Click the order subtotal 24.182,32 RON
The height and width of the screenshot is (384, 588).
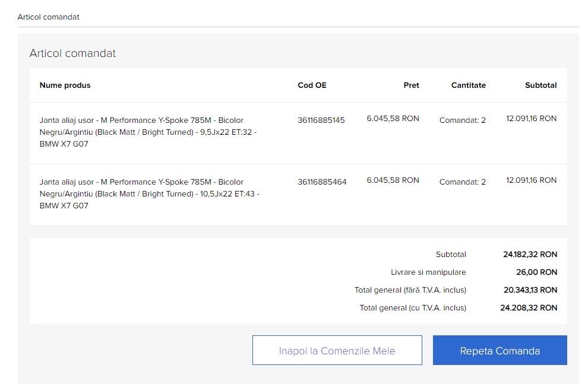(x=530, y=255)
